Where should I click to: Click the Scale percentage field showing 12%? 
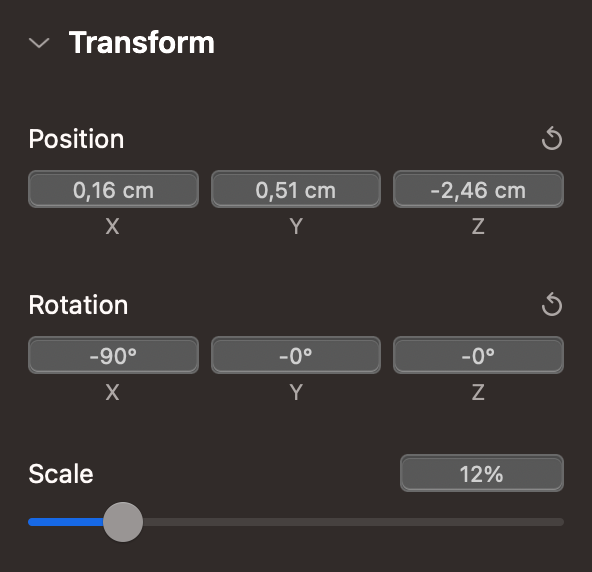pyautogui.click(x=482, y=473)
